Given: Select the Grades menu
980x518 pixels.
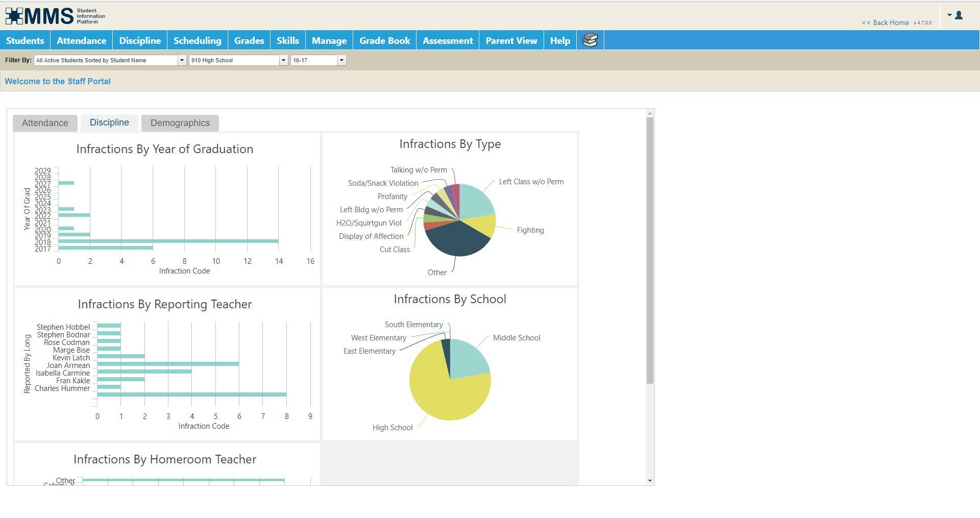Looking at the screenshot, I should [x=249, y=40].
